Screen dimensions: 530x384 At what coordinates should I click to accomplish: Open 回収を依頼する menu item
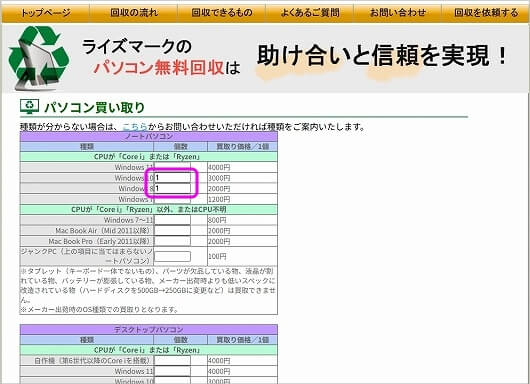[486, 13]
